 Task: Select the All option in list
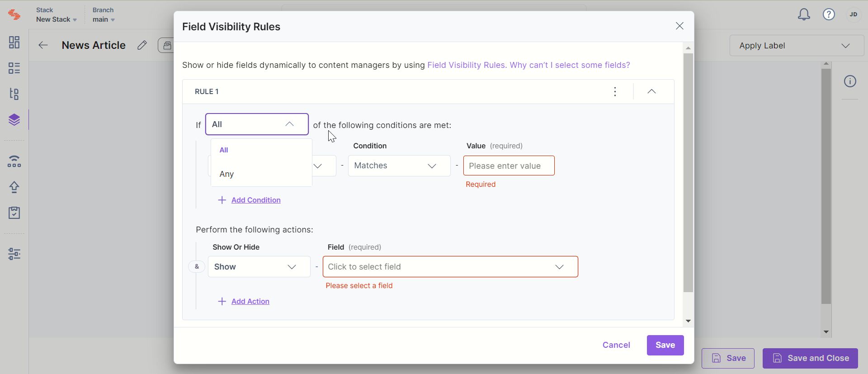coord(261,150)
